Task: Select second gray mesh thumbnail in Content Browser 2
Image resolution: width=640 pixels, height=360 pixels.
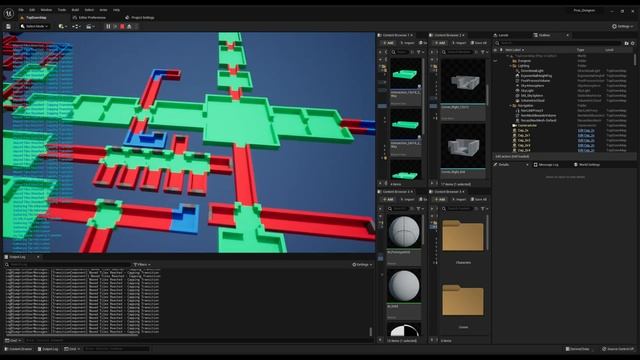Action: coord(463,147)
